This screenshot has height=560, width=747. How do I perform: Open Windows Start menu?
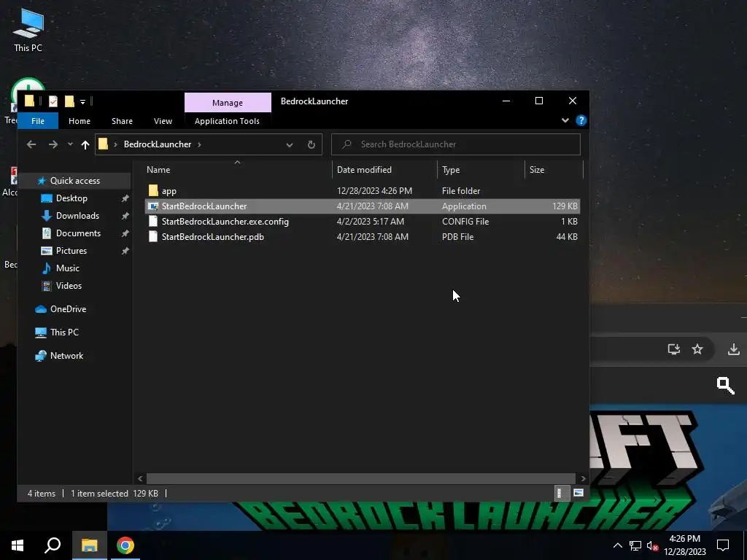[18, 545]
